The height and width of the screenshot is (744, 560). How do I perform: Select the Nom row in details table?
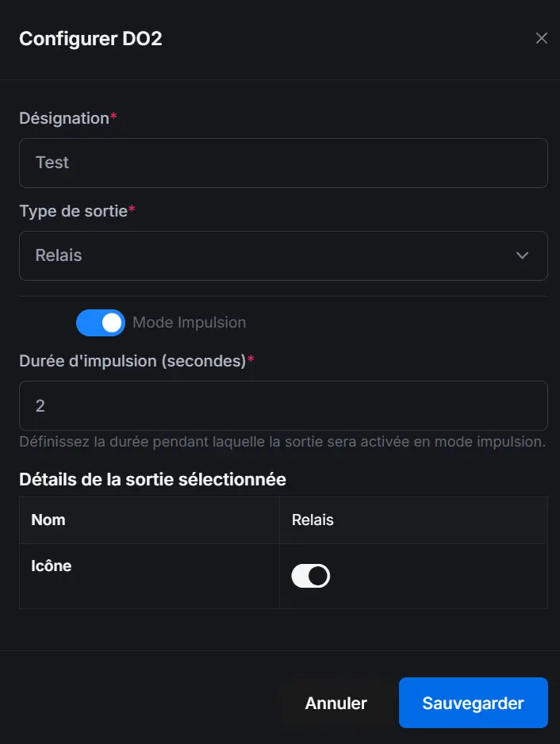(48, 520)
